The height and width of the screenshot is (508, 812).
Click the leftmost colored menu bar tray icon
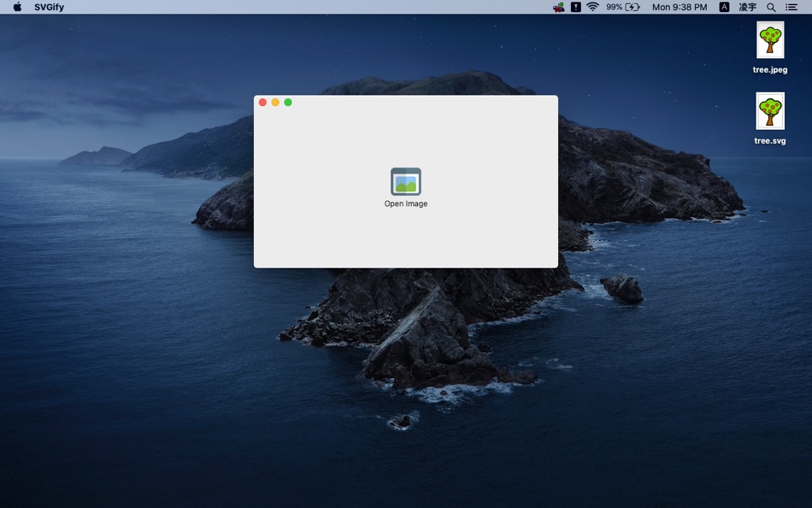pyautogui.click(x=557, y=7)
